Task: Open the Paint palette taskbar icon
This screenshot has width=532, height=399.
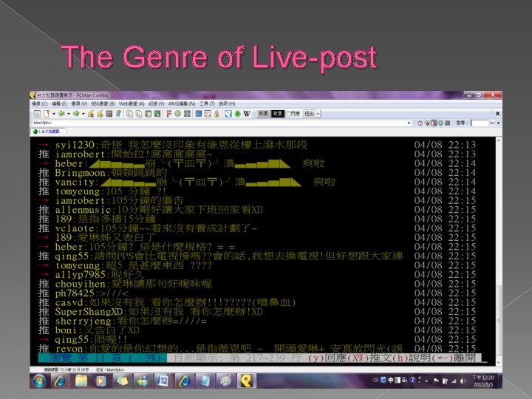Action: 225,381
